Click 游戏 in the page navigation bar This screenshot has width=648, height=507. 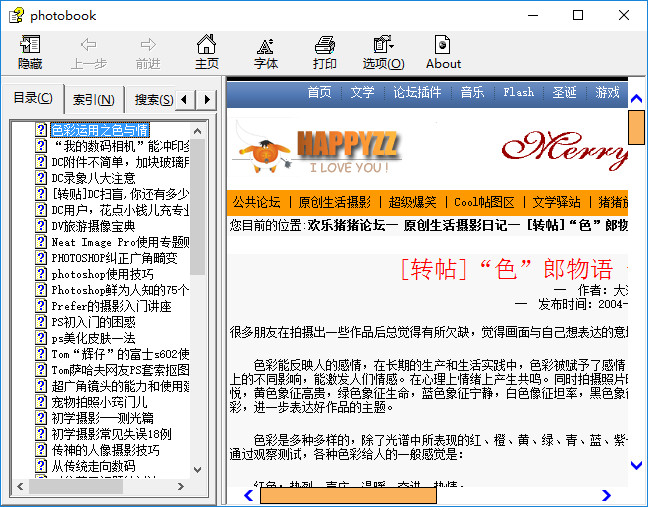click(607, 92)
